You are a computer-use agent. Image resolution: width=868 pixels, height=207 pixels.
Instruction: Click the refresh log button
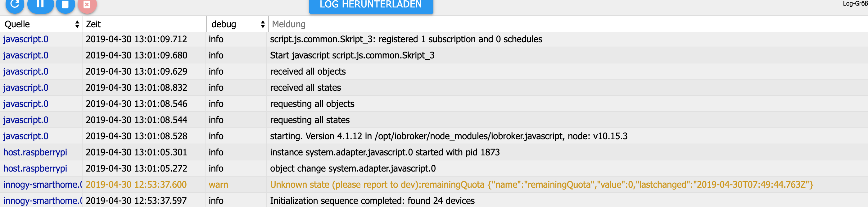(x=15, y=5)
